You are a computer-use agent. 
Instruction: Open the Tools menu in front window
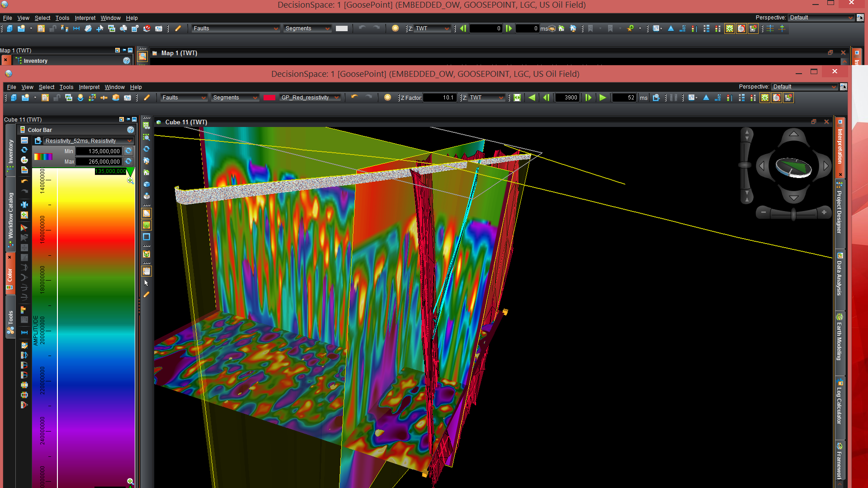66,87
